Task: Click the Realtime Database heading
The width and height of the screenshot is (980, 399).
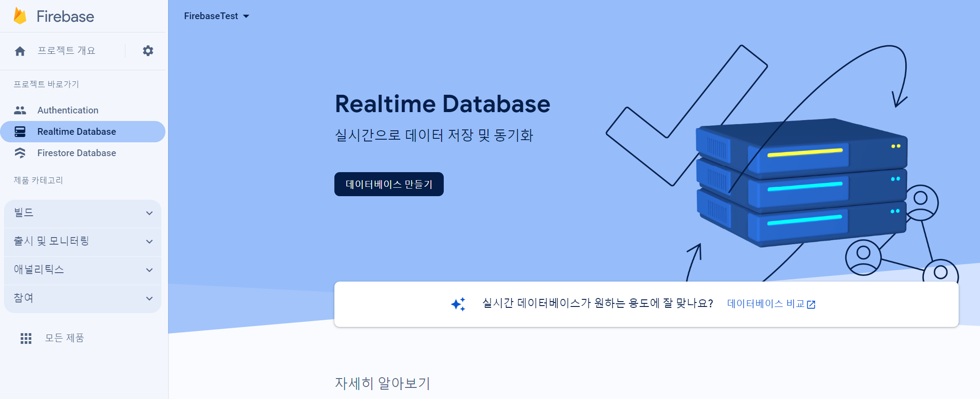Action: click(442, 104)
